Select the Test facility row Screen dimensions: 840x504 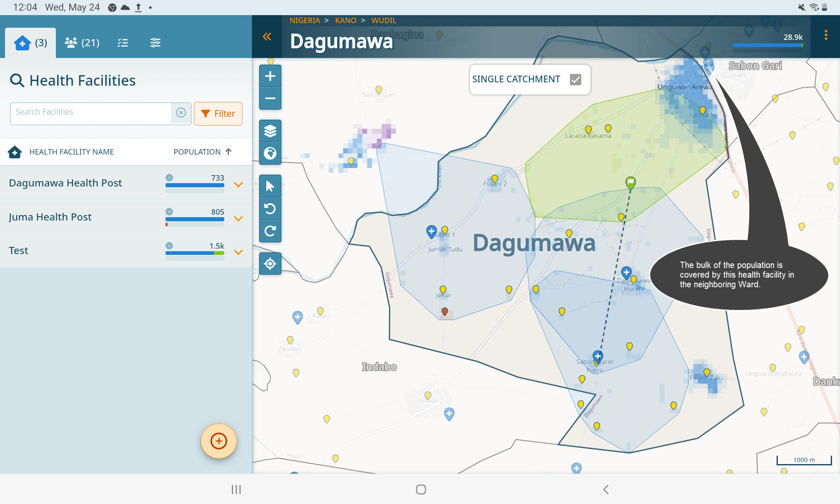tap(126, 251)
